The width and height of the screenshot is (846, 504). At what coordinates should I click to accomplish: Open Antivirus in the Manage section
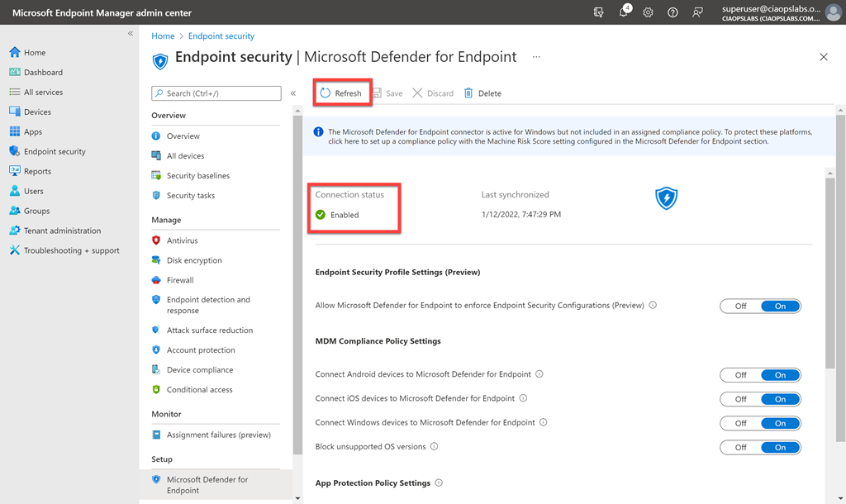point(182,240)
